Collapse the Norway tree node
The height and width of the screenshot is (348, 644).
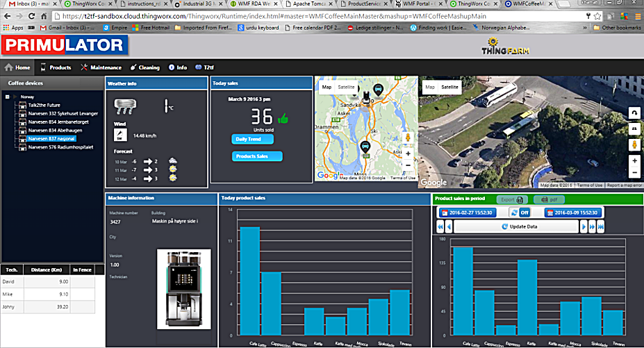click(x=7, y=97)
